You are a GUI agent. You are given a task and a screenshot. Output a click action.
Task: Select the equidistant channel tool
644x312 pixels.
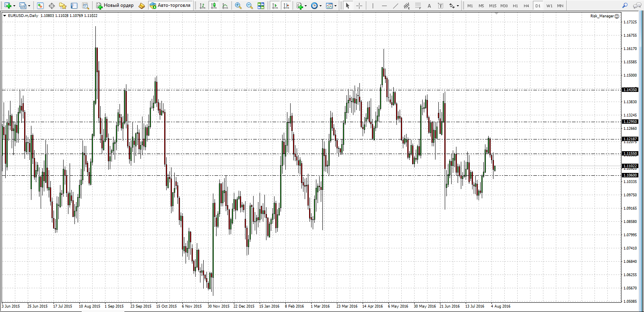click(x=407, y=6)
